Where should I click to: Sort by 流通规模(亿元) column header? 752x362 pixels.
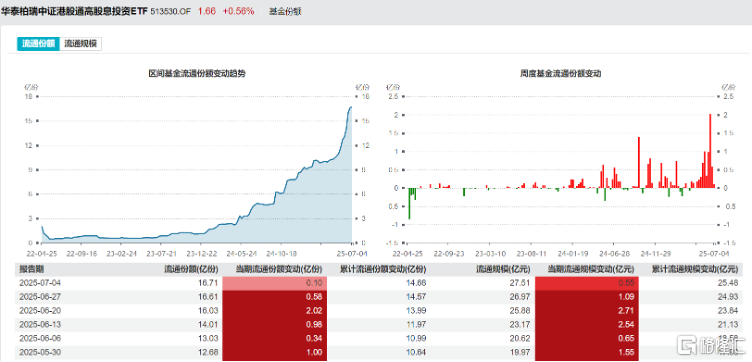click(x=502, y=269)
